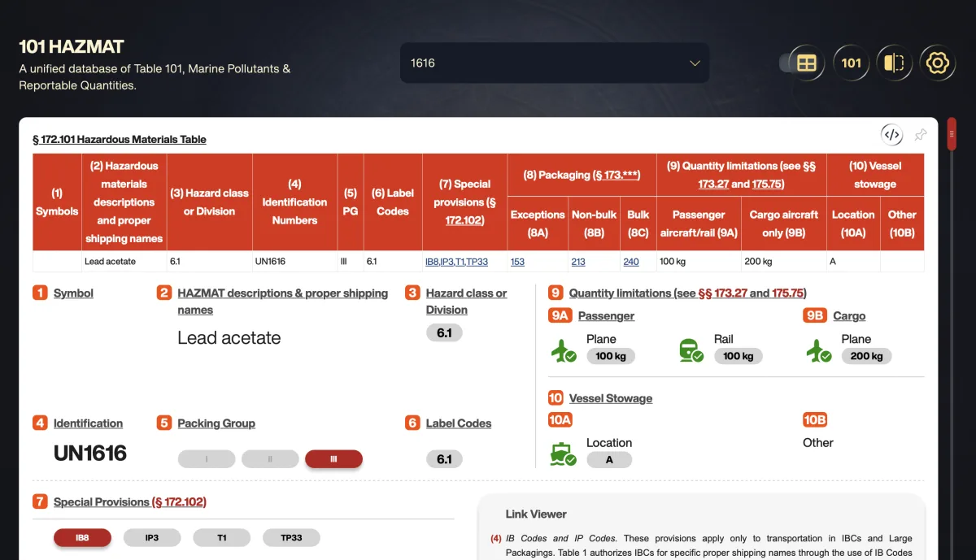Screen dimensions: 976x560
Task: Click the orange number 6 badge
Action: click(x=412, y=423)
